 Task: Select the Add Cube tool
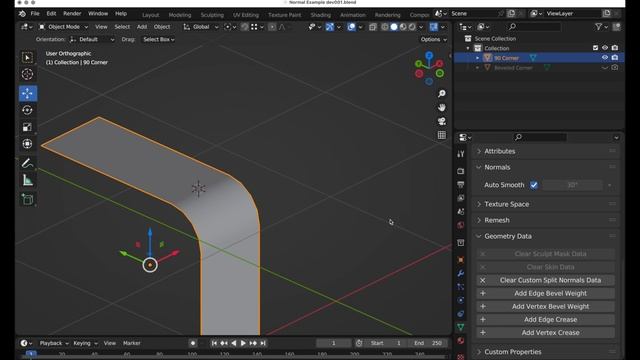pos(27,200)
